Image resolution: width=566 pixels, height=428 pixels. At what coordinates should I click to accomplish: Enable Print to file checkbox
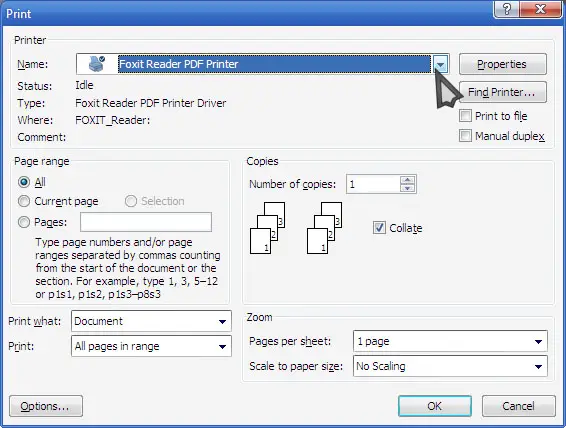tap(465, 116)
